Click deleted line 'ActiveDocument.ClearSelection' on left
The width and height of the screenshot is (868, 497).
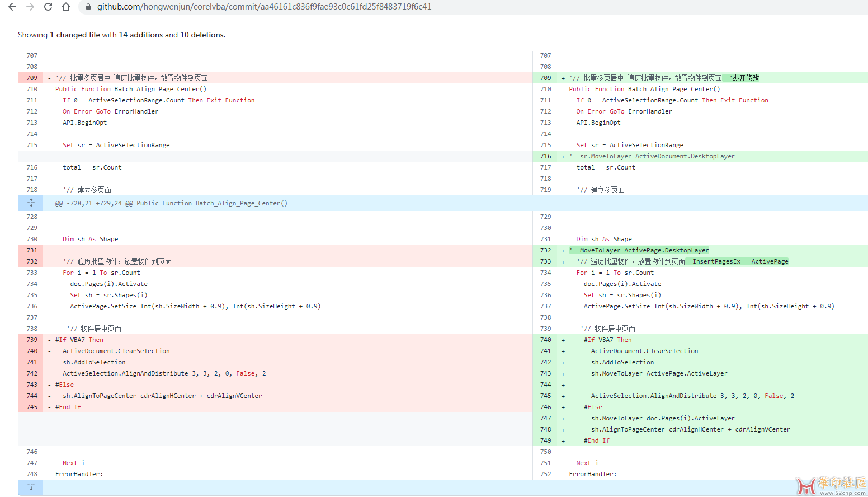click(x=116, y=351)
